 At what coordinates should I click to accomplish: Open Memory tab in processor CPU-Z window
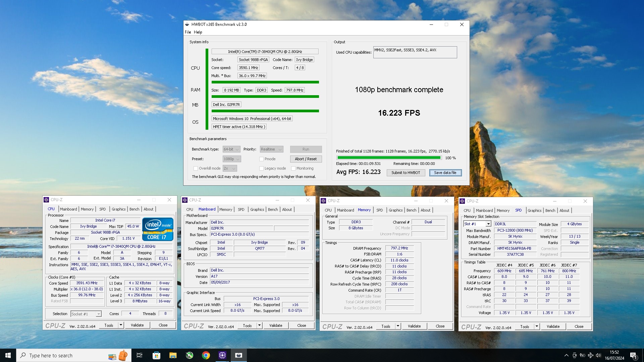tap(87, 209)
